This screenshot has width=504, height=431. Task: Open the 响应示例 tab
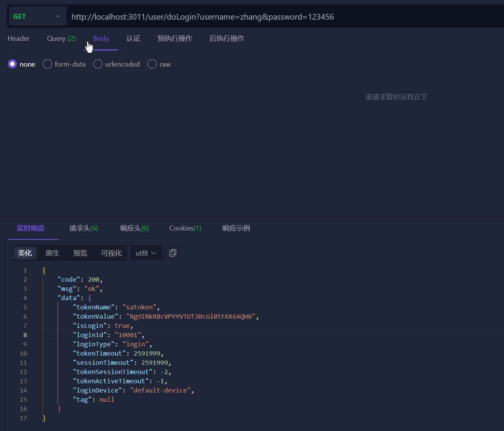(x=236, y=228)
